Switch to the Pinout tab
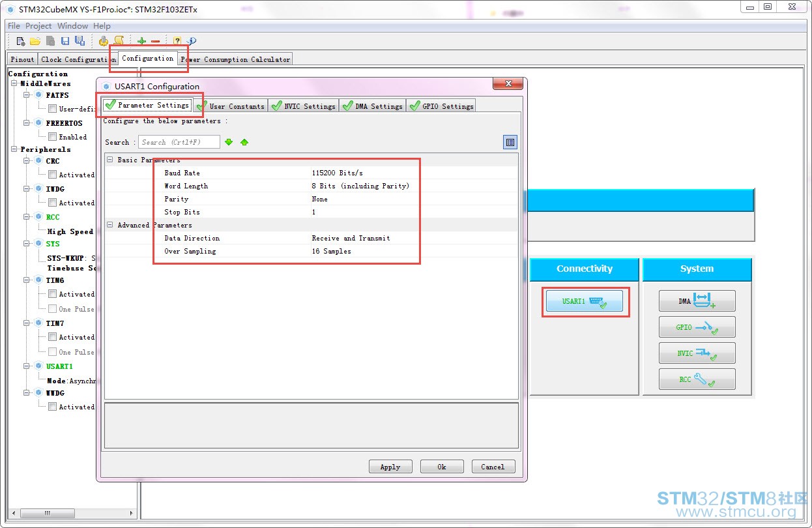The height and width of the screenshot is (528, 812). pyautogui.click(x=22, y=59)
